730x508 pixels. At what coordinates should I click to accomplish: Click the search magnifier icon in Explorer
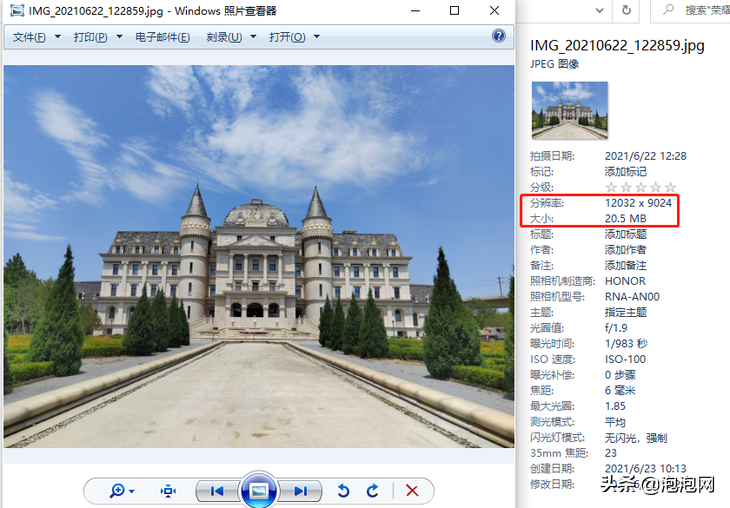pos(669,9)
